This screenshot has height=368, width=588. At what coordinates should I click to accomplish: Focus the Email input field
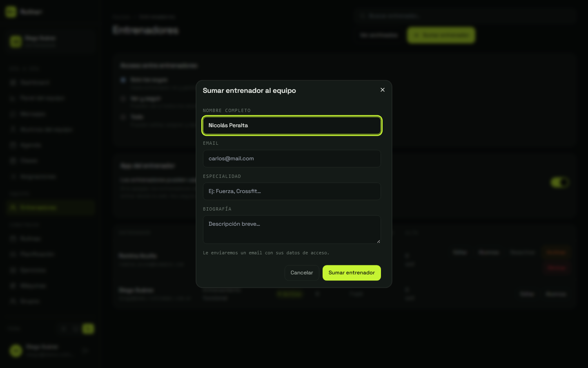292,159
